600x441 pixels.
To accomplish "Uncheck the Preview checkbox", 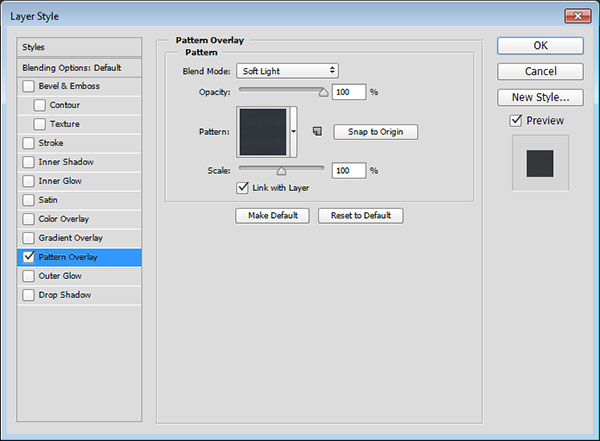I will click(516, 121).
